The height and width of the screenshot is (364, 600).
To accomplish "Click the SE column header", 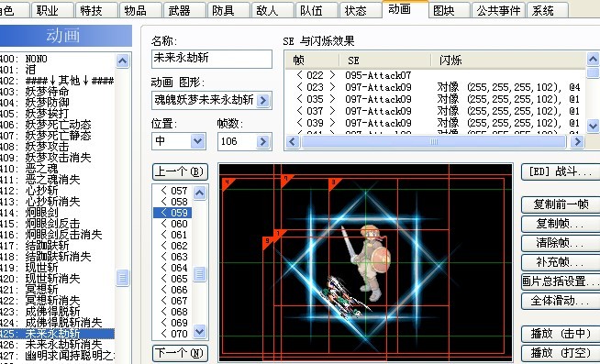I will [385, 61].
